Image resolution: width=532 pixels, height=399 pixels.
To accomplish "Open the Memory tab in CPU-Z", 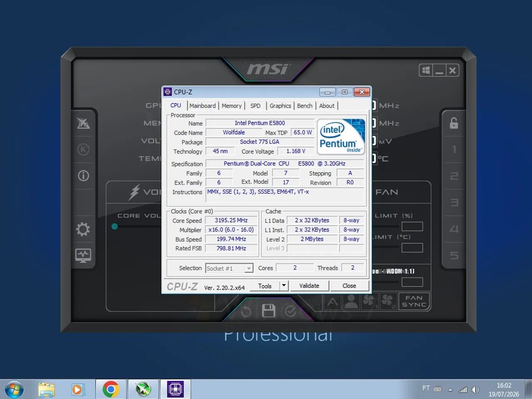I will pyautogui.click(x=232, y=106).
